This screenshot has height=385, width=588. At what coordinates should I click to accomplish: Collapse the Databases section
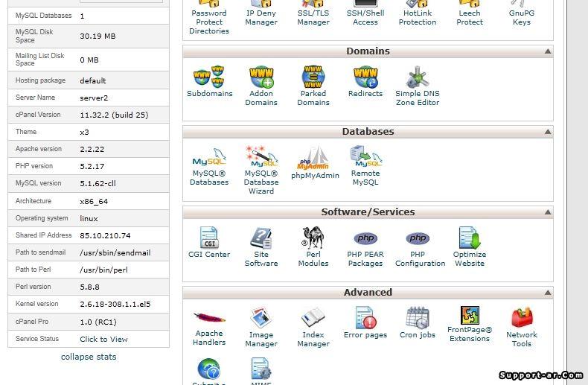tap(548, 132)
